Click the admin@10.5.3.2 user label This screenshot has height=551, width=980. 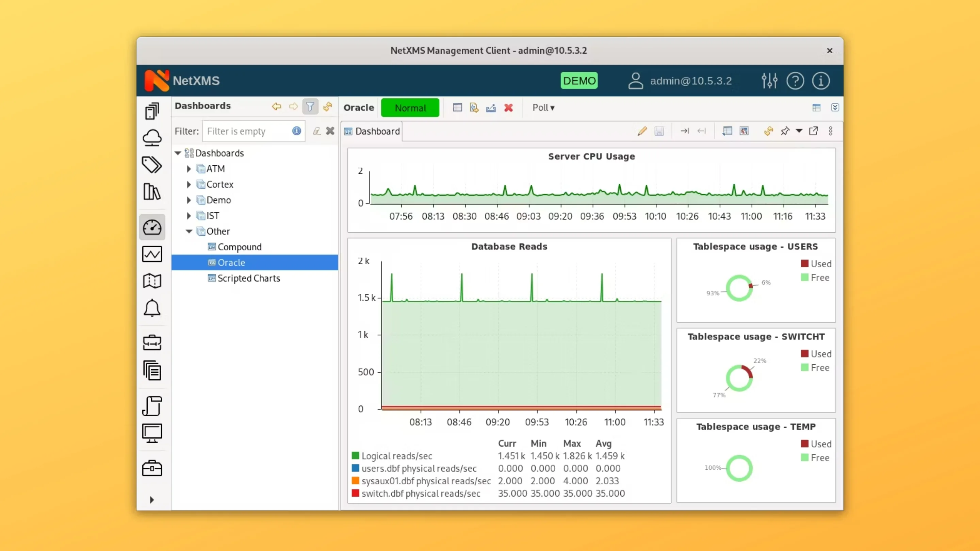coord(691,81)
